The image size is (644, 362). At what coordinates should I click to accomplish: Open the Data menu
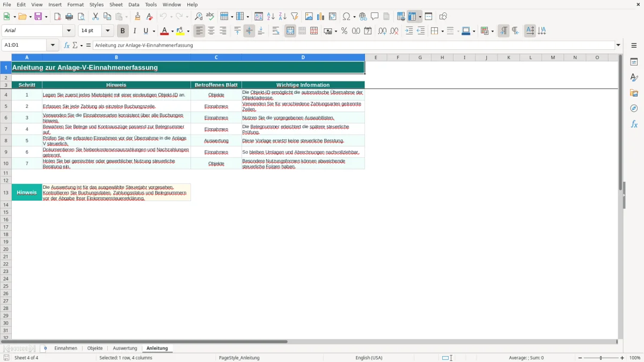[134, 4]
